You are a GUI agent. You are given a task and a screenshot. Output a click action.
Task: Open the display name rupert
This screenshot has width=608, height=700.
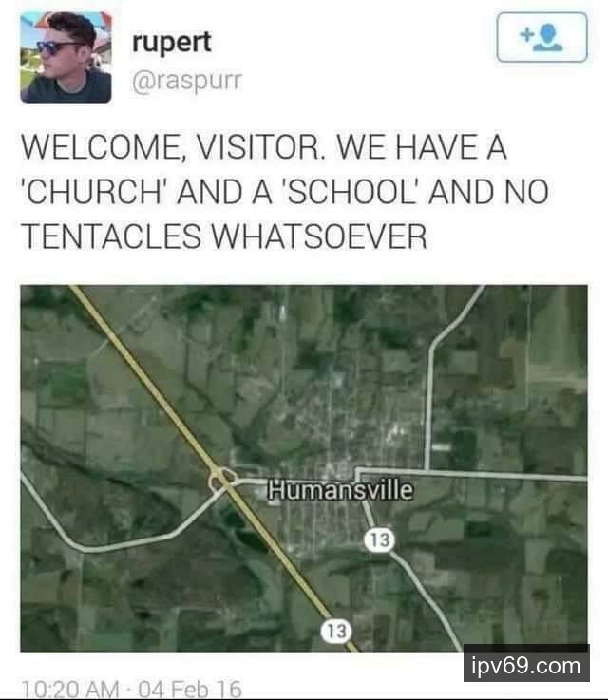tap(171, 43)
